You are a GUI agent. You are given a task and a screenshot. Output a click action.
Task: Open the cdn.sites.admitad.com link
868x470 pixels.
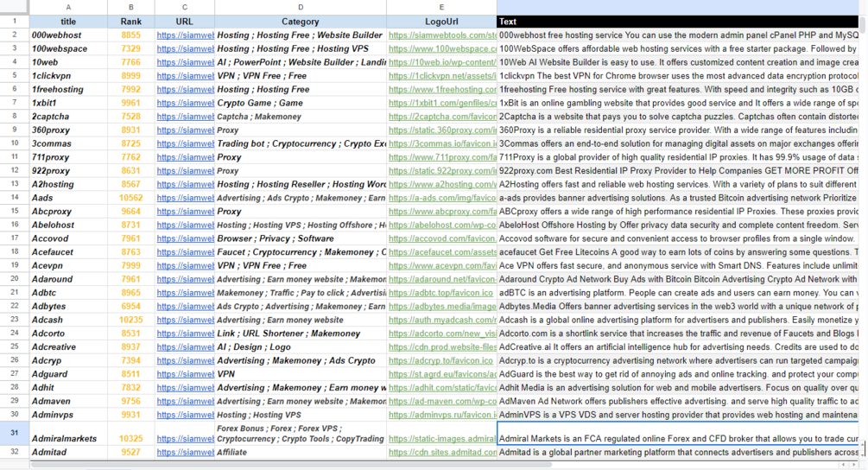click(442, 452)
